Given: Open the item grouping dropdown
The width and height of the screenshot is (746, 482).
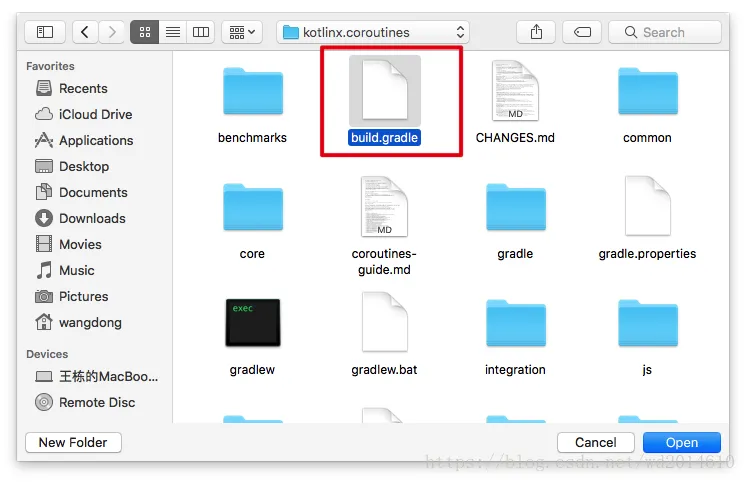Looking at the screenshot, I should pyautogui.click(x=242, y=32).
